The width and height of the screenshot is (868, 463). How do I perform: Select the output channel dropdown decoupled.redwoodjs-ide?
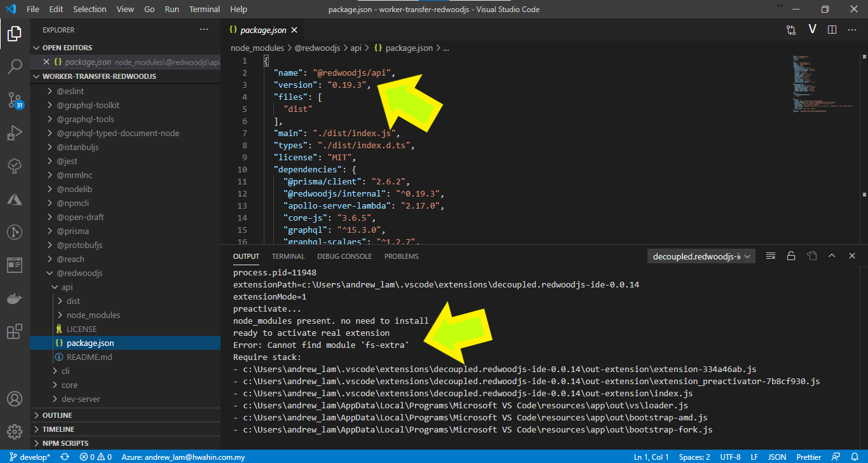point(700,256)
